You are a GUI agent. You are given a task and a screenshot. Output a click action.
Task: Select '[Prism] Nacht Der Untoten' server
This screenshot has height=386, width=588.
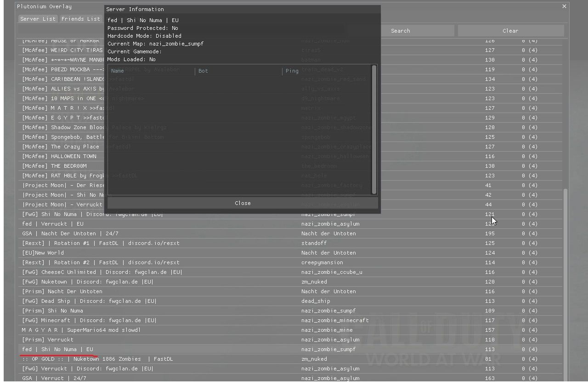(290, 291)
